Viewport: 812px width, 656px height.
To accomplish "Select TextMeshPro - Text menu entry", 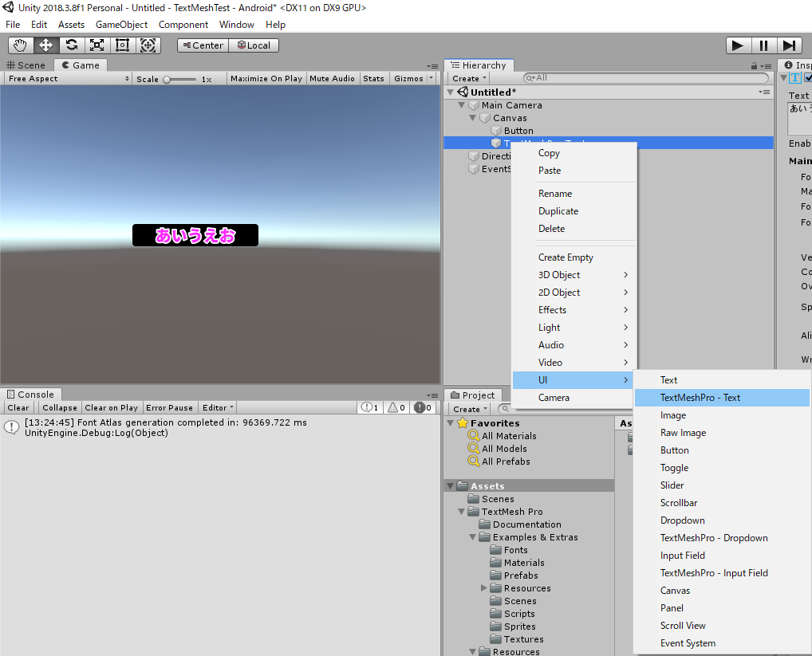I will [721, 398].
